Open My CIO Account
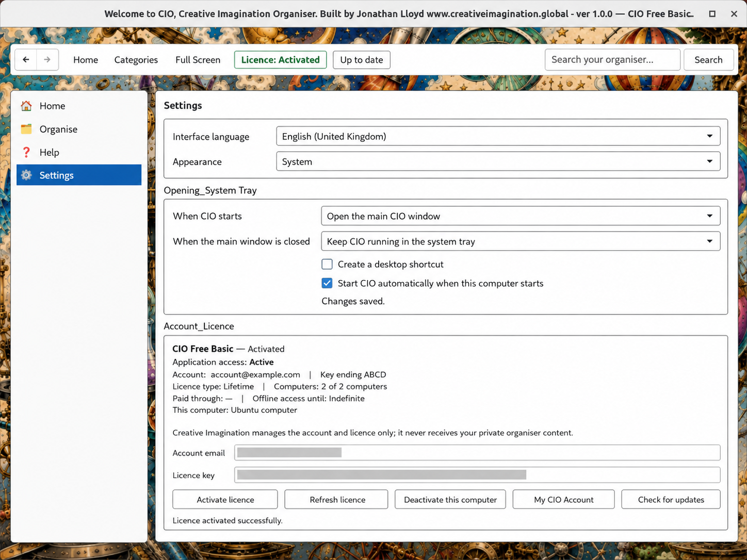 tap(564, 500)
